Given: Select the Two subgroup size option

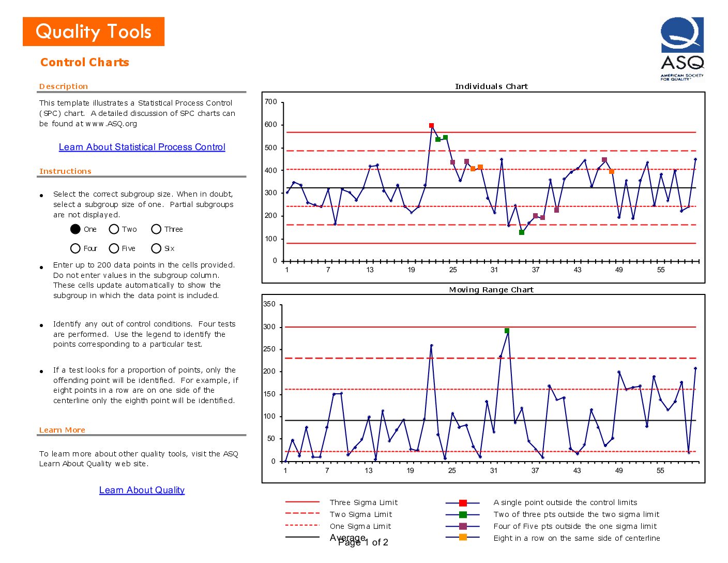Looking at the screenshot, I should tap(114, 229).
